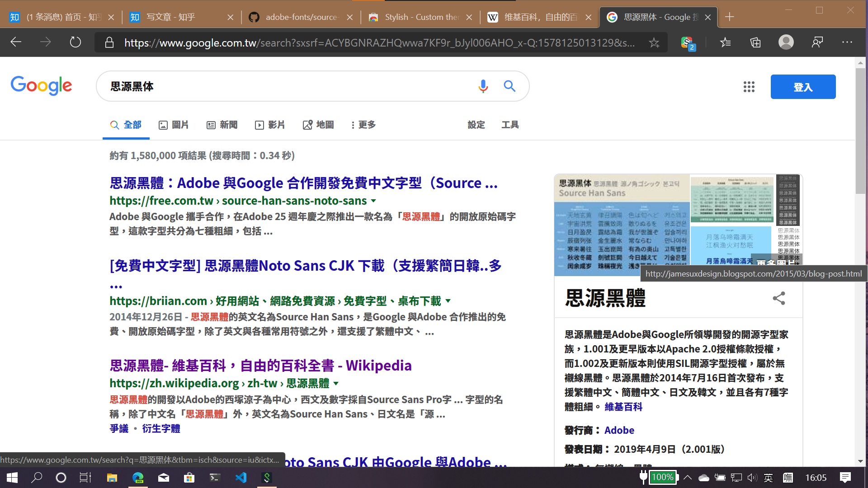This screenshot has width=868, height=488.
Task: Open the 衍生字體 sitelink
Action: (161, 428)
